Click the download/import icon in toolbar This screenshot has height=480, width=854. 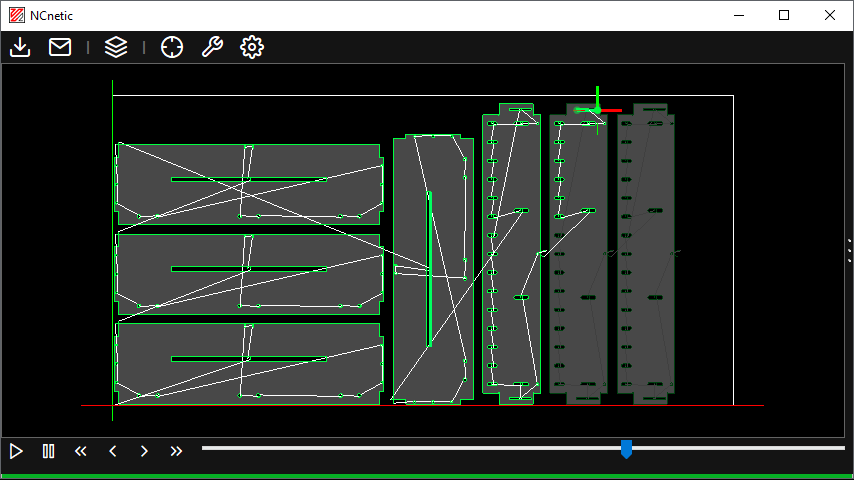pyautogui.click(x=20, y=47)
